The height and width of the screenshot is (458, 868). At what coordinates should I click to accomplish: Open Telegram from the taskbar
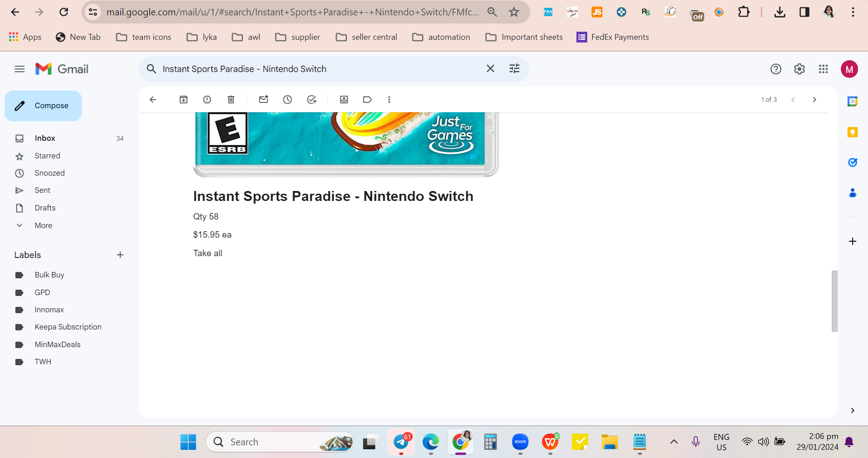click(x=401, y=442)
